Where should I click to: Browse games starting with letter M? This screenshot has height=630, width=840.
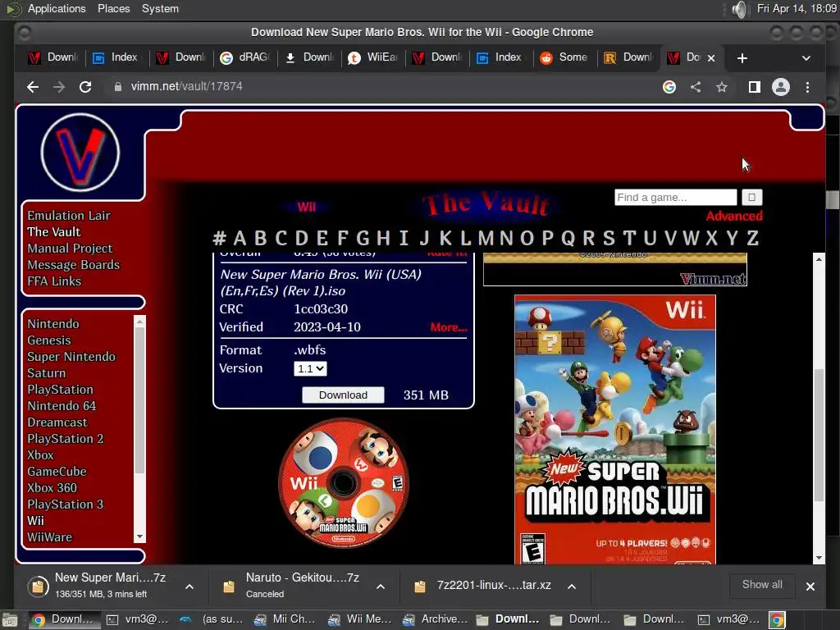(486, 238)
